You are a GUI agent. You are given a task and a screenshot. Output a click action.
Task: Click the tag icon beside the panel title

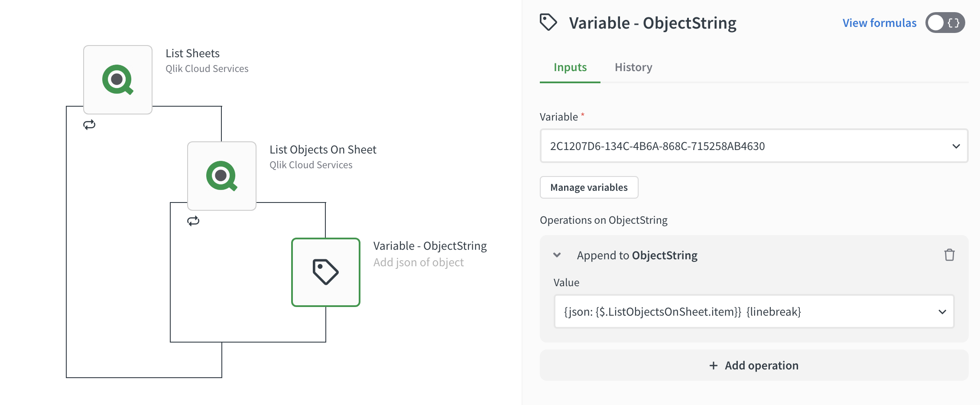549,22
